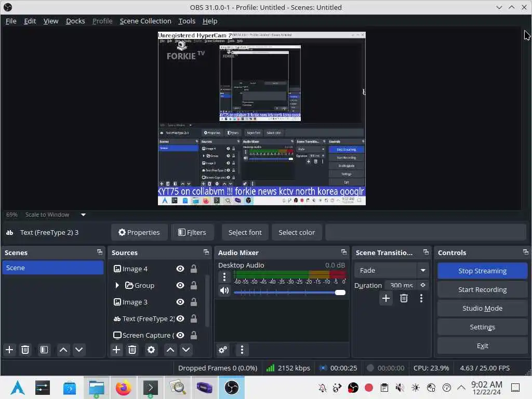Image resolution: width=532 pixels, height=399 pixels.
Task: Open Filters for selected source
Action: [x=192, y=232]
